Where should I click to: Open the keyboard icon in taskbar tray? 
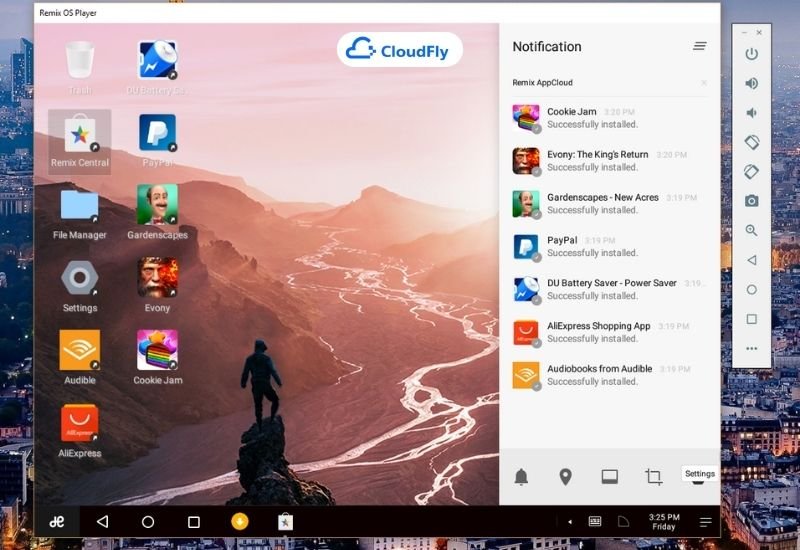click(x=595, y=521)
